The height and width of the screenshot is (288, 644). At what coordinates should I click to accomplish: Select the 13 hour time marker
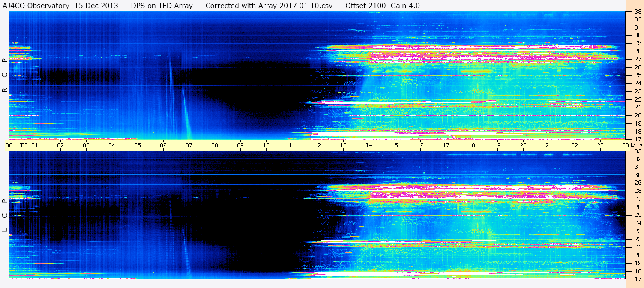pyautogui.click(x=343, y=145)
